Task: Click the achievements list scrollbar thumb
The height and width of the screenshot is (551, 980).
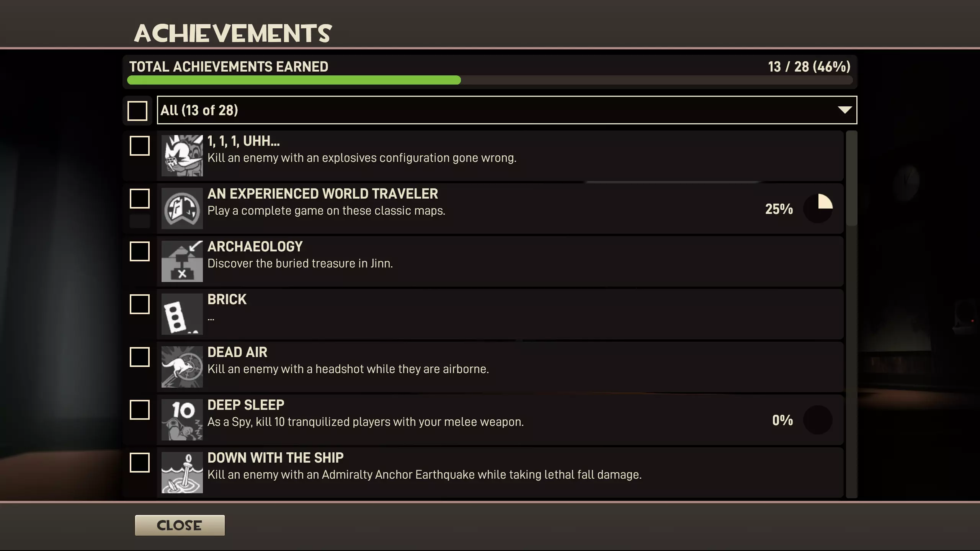Action: point(851,178)
